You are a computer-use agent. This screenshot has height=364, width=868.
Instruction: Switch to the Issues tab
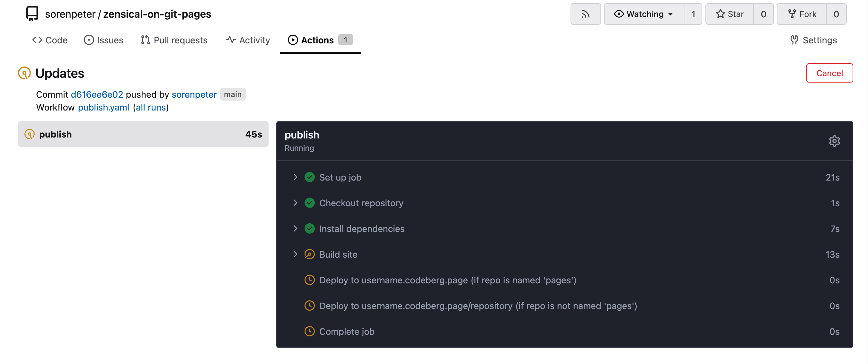click(103, 40)
